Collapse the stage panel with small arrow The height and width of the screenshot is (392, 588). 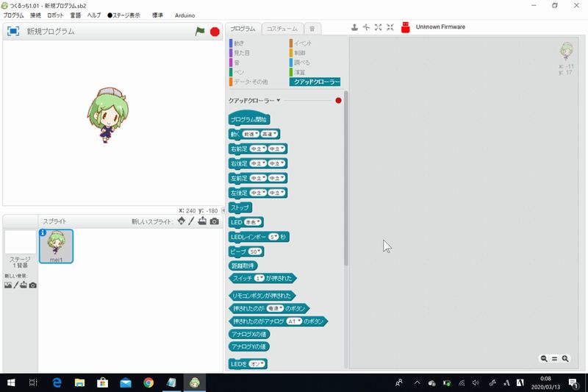coord(223,210)
